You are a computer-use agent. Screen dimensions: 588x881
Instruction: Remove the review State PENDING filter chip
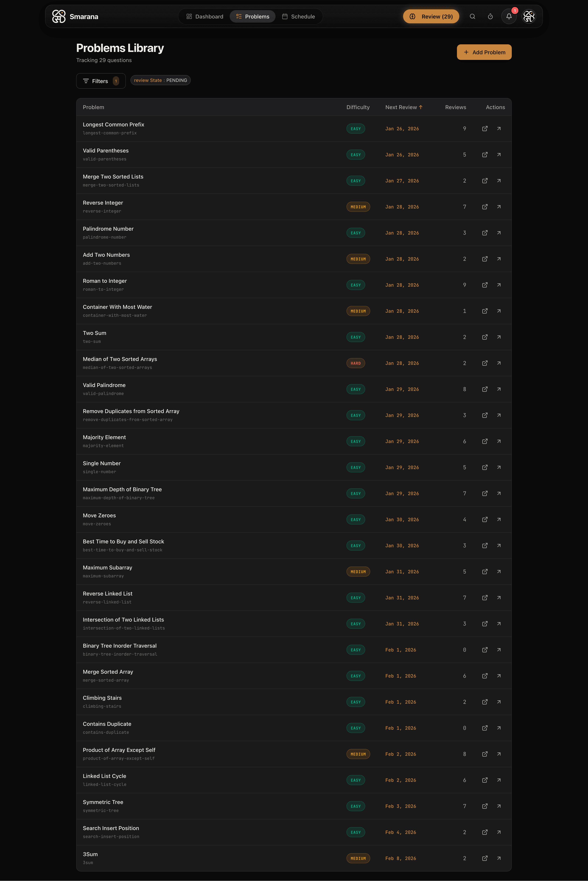(x=160, y=80)
